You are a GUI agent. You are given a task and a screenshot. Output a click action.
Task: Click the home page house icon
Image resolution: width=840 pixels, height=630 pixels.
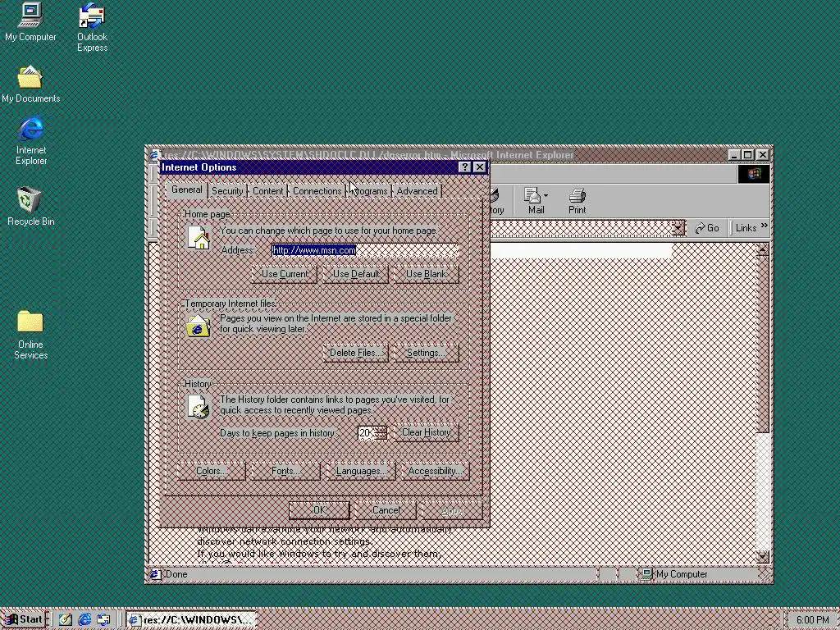pos(198,237)
